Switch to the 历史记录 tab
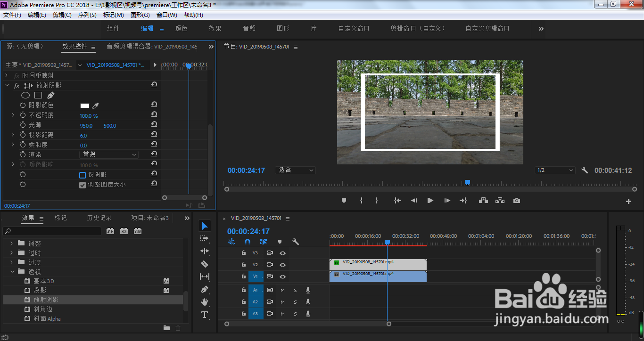The image size is (644, 341). (99, 218)
